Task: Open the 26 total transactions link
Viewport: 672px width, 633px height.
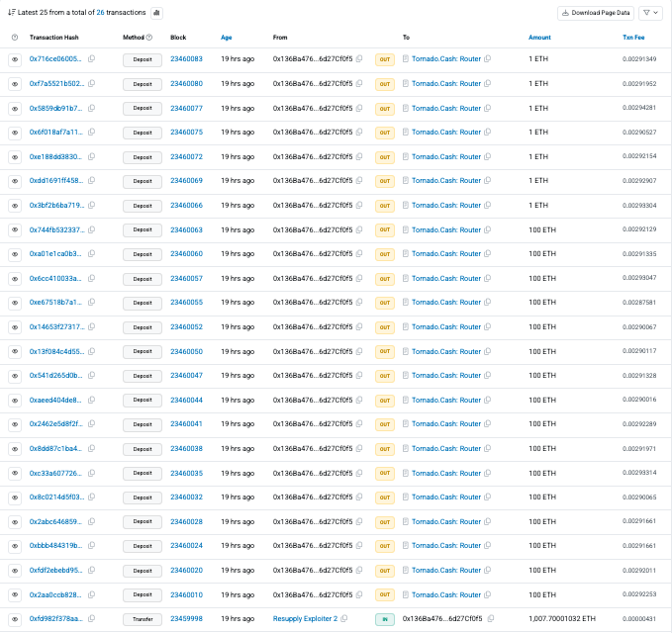Action: (x=100, y=13)
